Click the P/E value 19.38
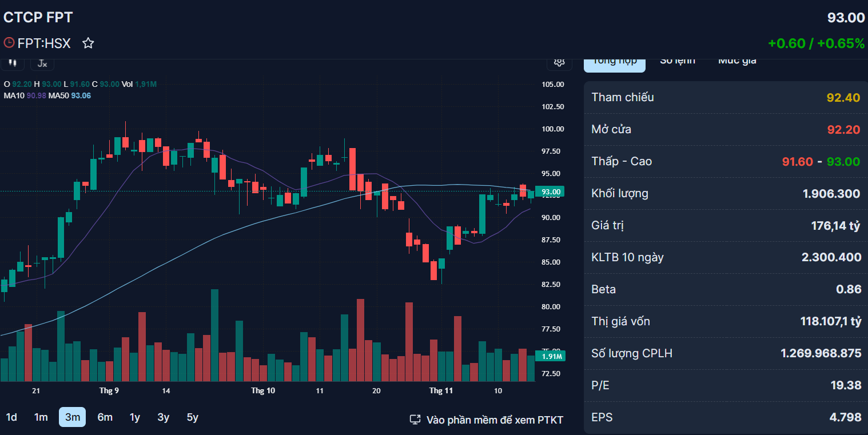Screen dimensions: 868x435 pyautogui.click(x=846, y=385)
